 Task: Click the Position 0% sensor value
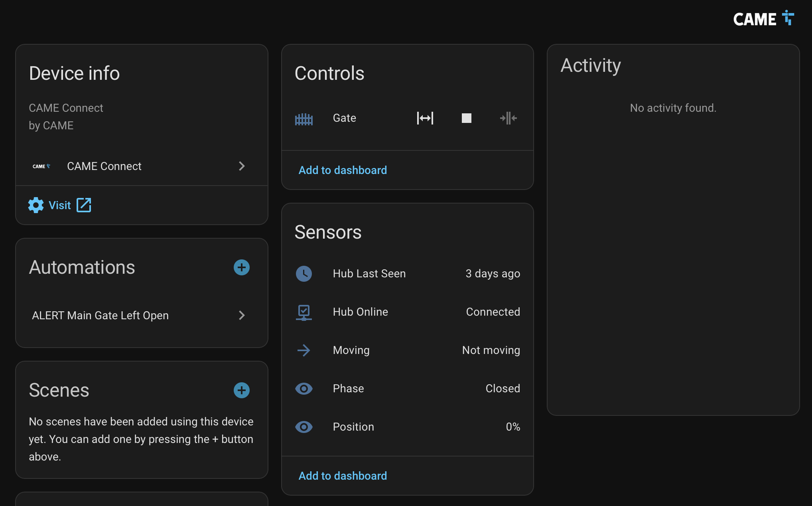pyautogui.click(x=513, y=427)
